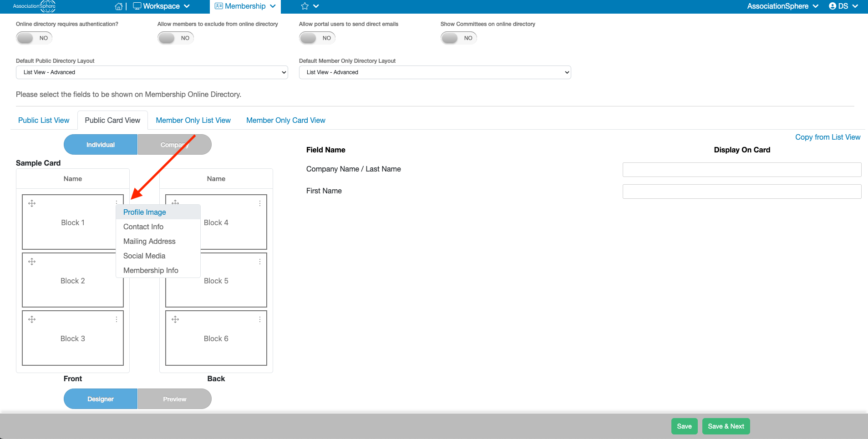Click the Membership card icon
The width and height of the screenshot is (868, 439).
(218, 6)
